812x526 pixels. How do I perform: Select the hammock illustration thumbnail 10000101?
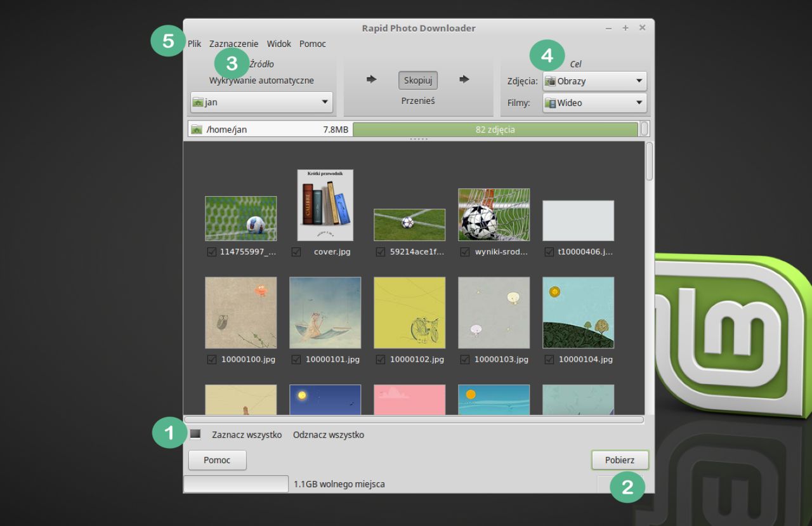coord(325,313)
